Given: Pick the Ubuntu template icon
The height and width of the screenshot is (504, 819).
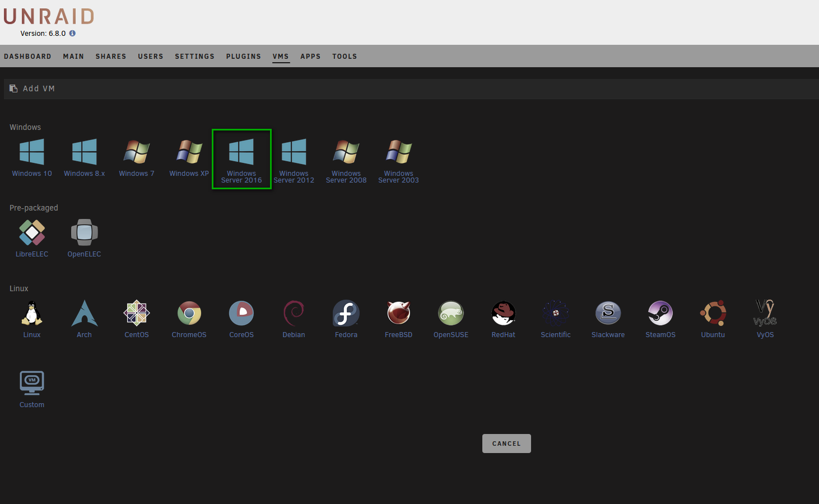Looking at the screenshot, I should click(713, 313).
